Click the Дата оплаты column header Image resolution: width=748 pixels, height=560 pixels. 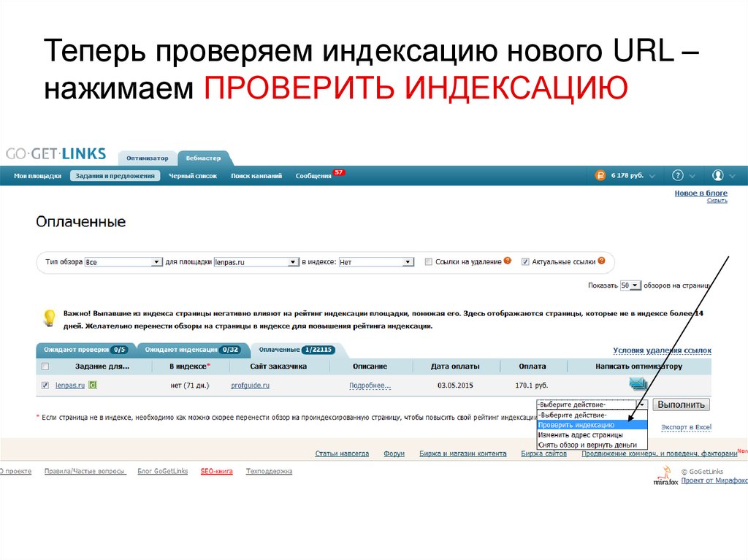coord(455,367)
